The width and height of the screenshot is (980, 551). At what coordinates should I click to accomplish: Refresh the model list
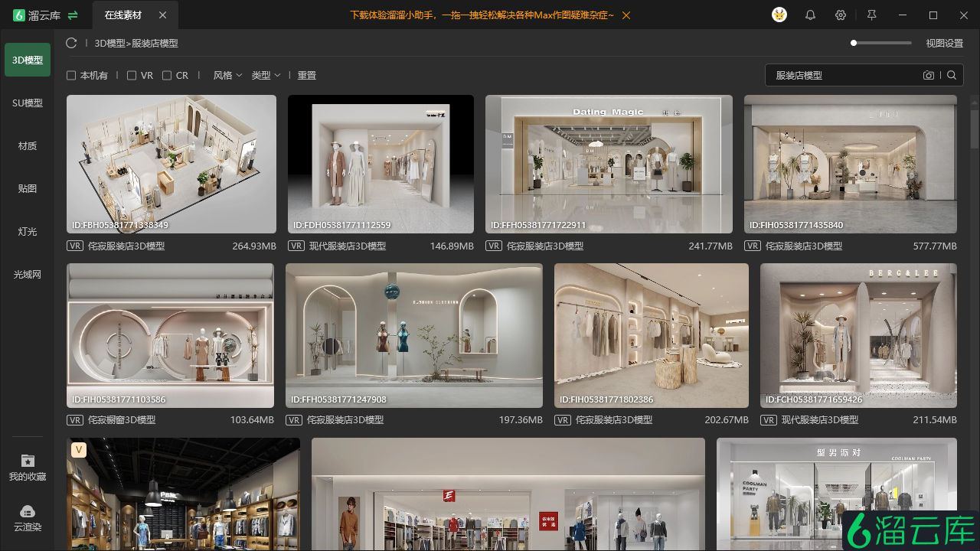point(72,44)
